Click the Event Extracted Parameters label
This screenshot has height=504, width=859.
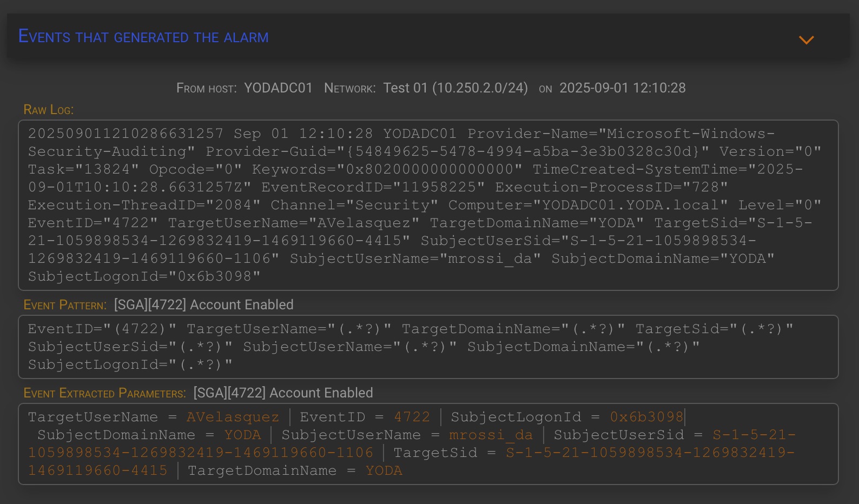(x=104, y=393)
